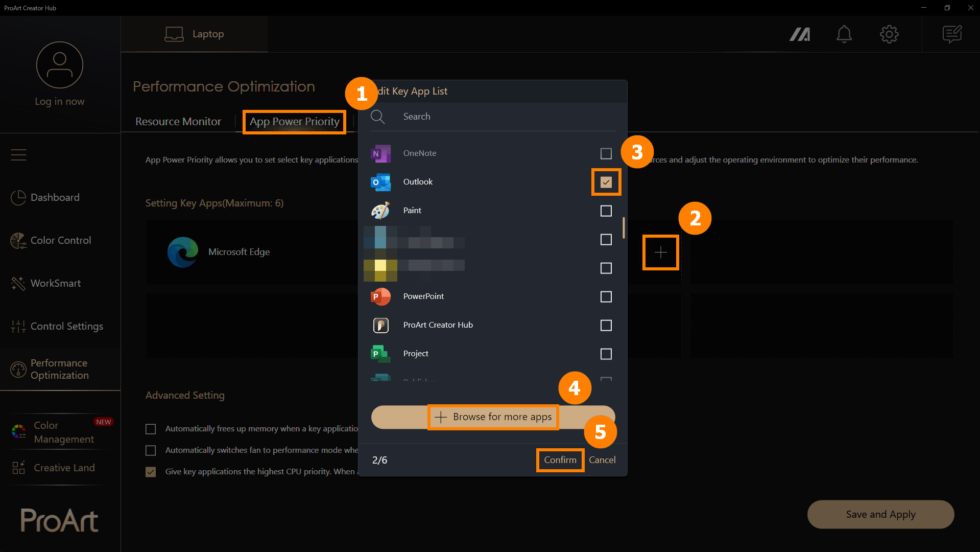
Task: Open the feedback note icon
Action: tap(952, 34)
